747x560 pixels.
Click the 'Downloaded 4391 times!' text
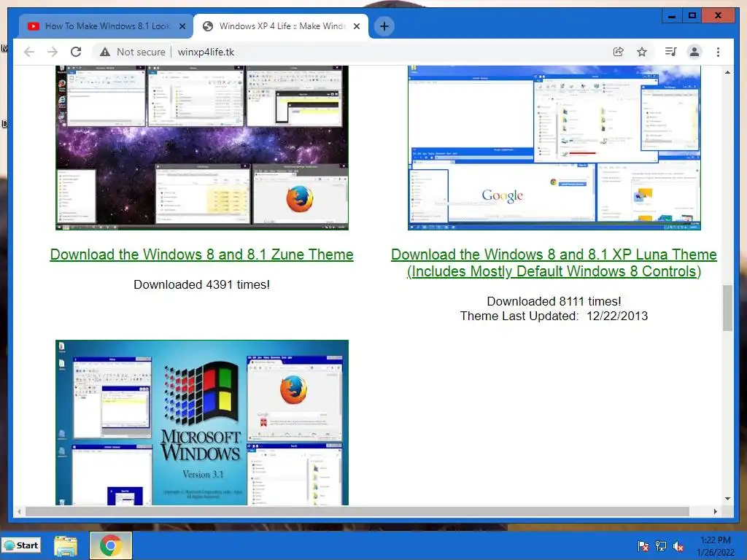(201, 284)
